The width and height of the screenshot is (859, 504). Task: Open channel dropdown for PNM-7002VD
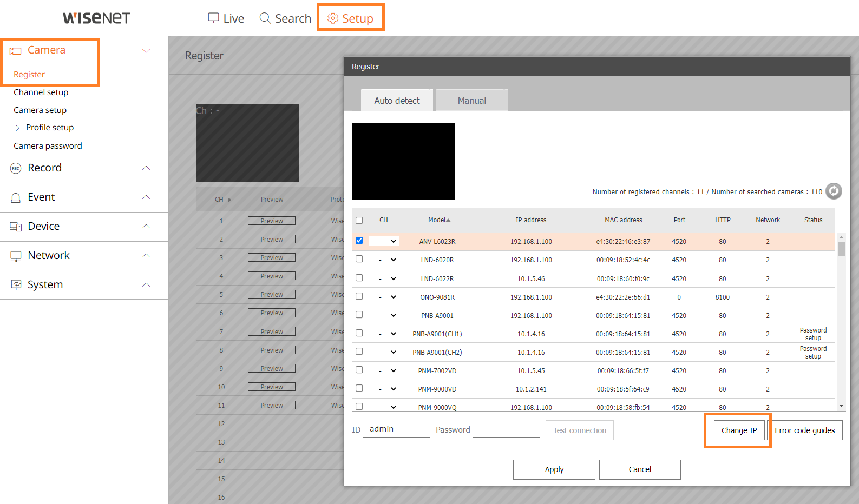384,370
